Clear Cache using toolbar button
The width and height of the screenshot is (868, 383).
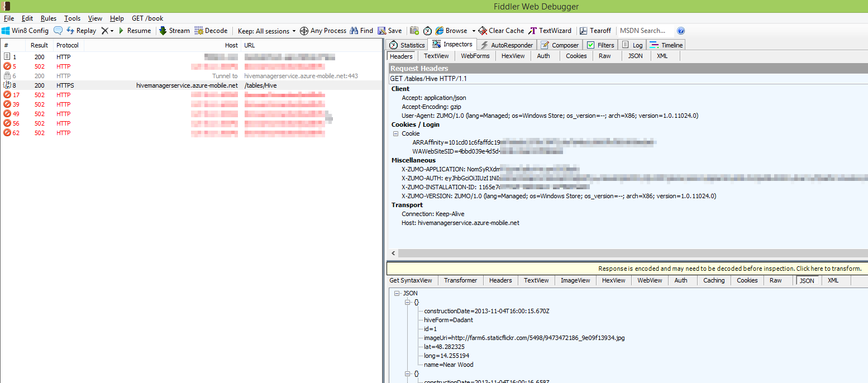502,31
